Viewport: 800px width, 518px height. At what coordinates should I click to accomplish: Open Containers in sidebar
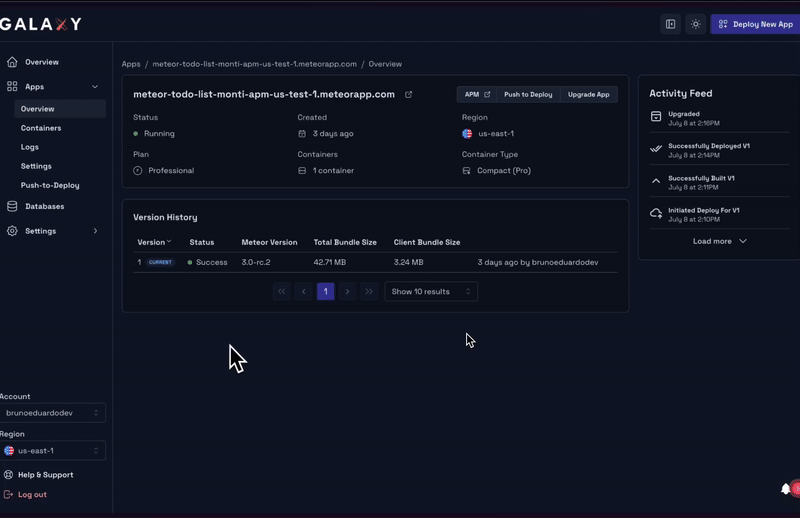click(x=41, y=128)
